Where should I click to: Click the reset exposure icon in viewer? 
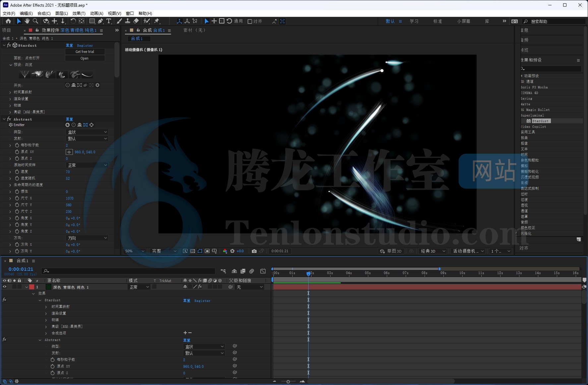pyautogui.click(x=232, y=251)
